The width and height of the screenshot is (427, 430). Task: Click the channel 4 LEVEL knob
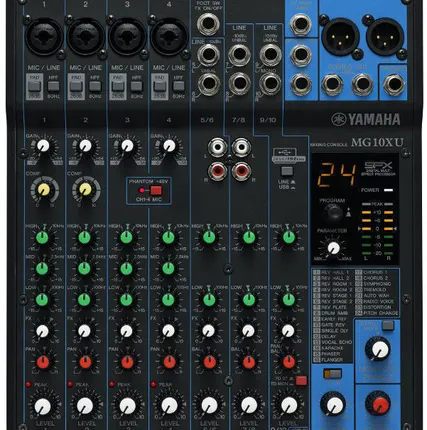[x=169, y=406]
